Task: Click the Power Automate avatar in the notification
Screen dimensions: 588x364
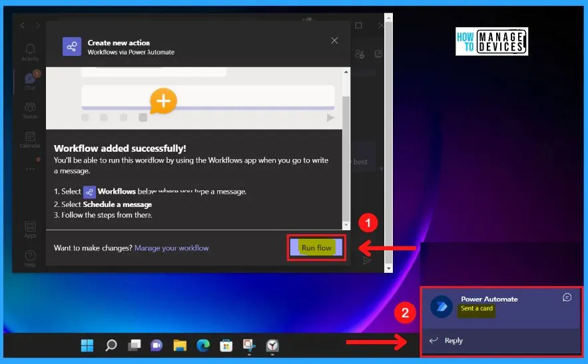Action: tap(441, 307)
